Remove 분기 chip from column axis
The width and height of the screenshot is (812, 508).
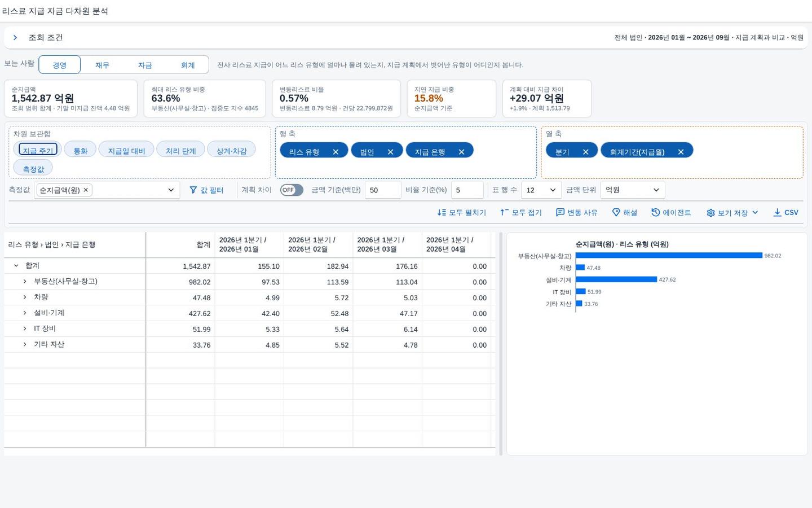585,152
